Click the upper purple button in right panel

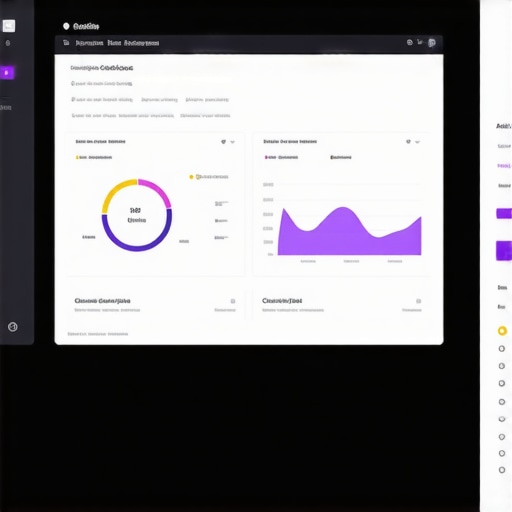point(504,213)
